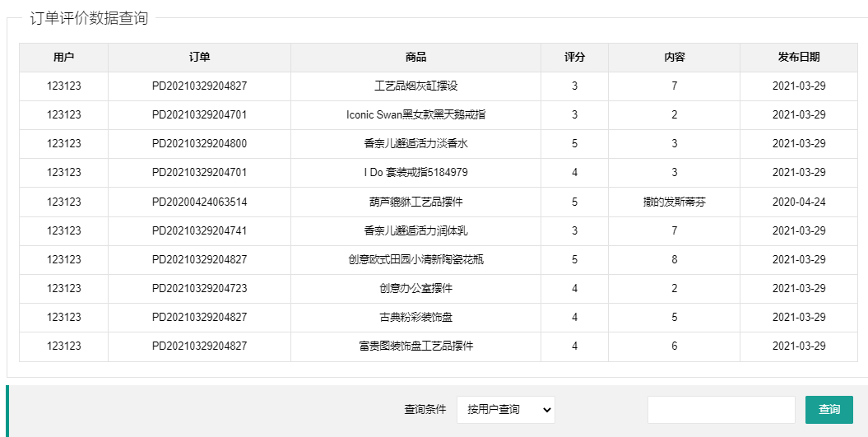Click the 订单评价数据查询 panel title
This screenshot has width=868, height=437.
(89, 18)
